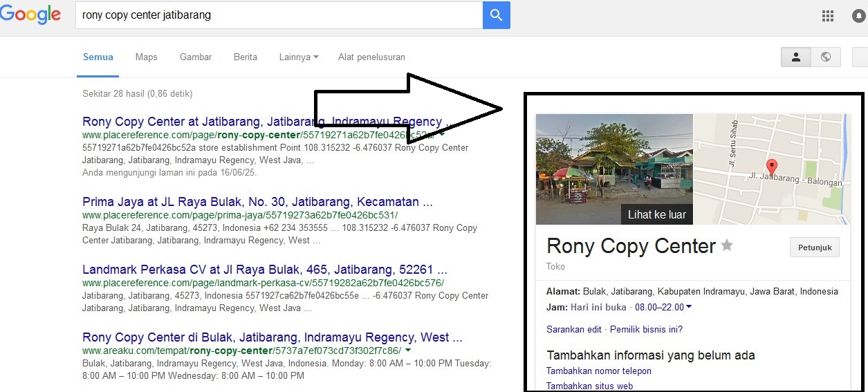868x392 pixels.
Task: Open the map thumbnail of Jatibarang
Action: click(771, 169)
